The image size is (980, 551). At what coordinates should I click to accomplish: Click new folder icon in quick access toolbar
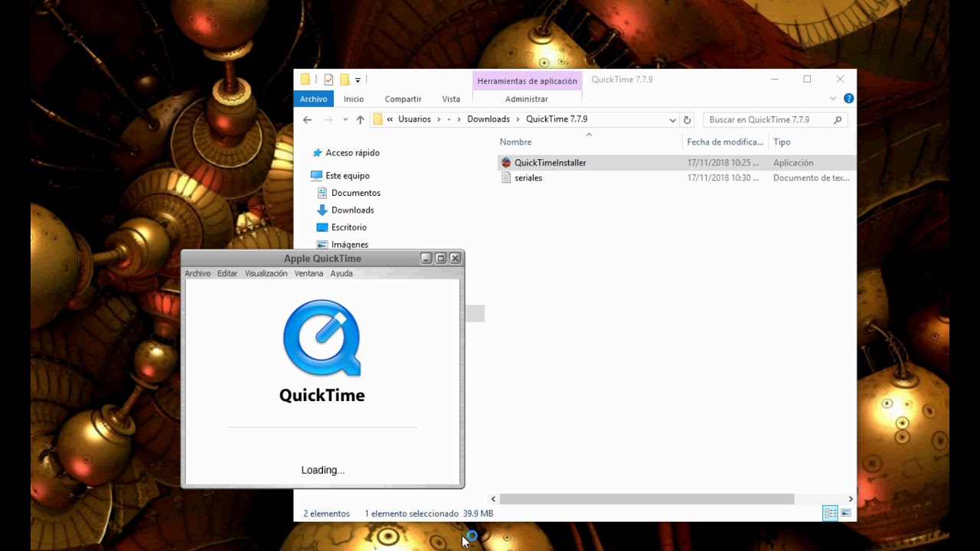[345, 80]
